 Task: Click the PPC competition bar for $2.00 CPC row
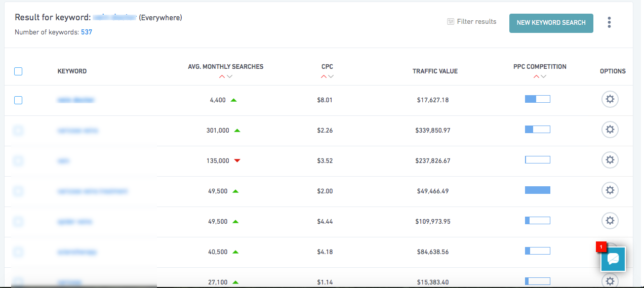(x=537, y=190)
